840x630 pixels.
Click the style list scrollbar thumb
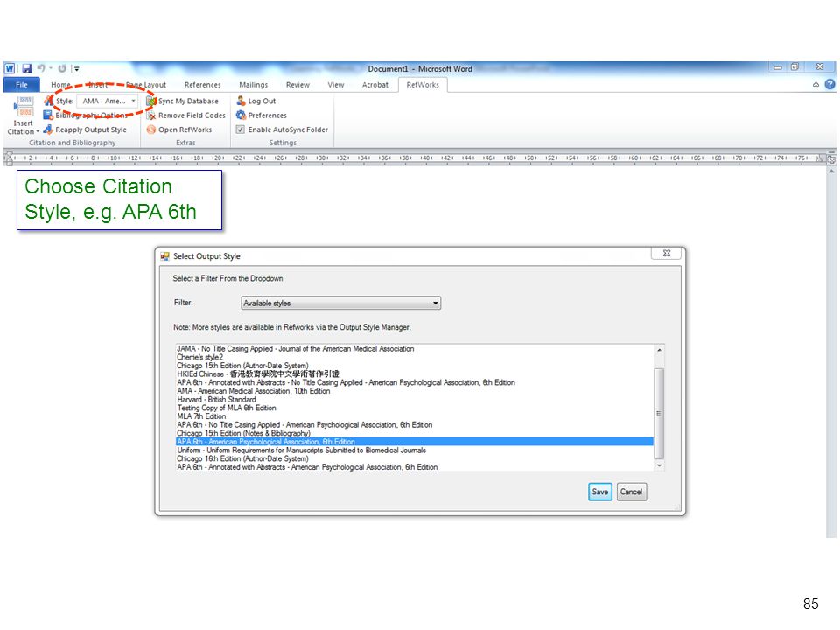(660, 413)
